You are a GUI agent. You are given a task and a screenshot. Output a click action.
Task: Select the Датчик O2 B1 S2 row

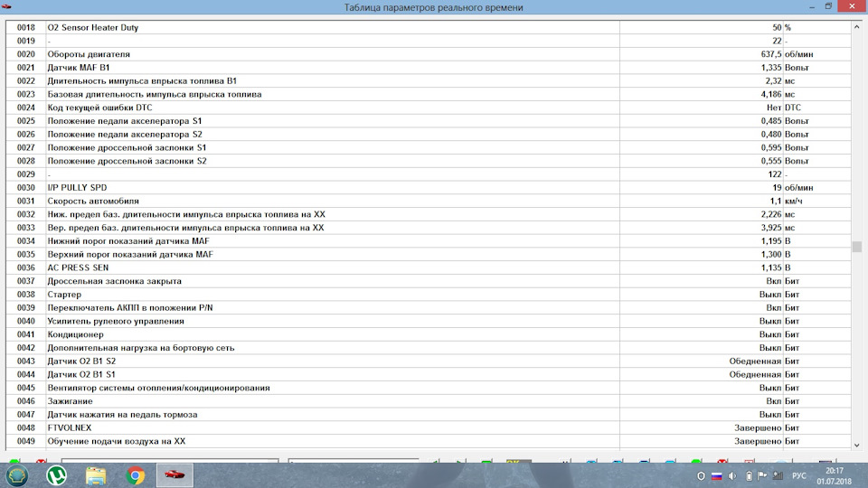(429, 361)
